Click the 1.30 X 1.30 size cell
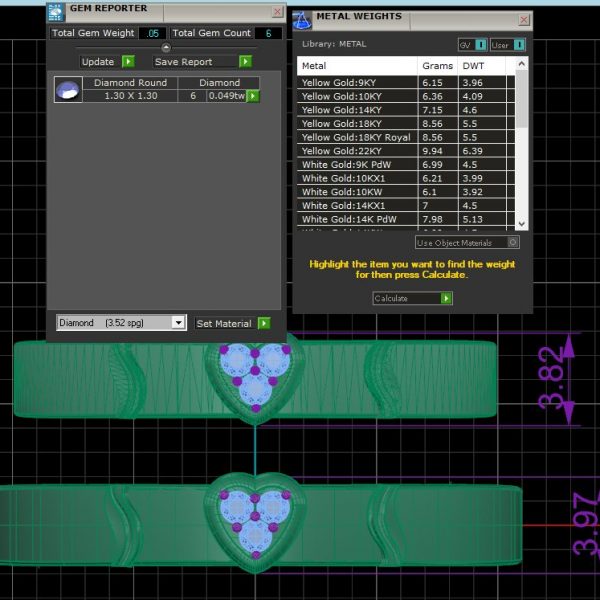600x600 pixels. (130, 96)
